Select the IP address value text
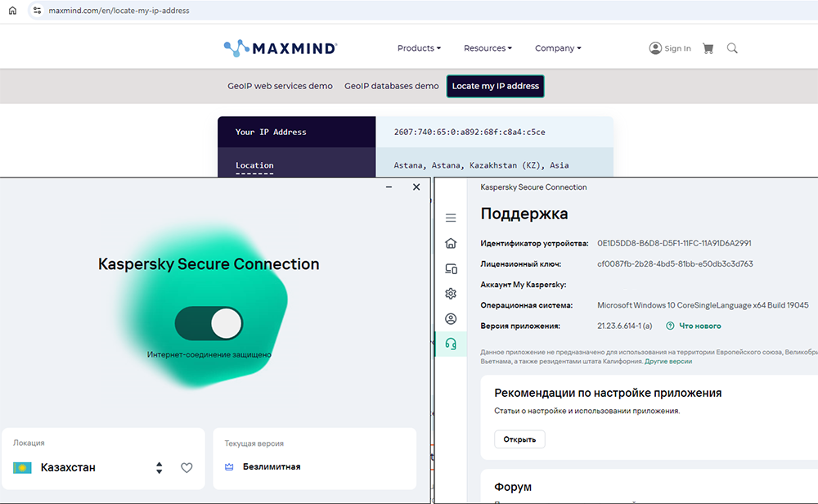818x504 pixels. 470,132
